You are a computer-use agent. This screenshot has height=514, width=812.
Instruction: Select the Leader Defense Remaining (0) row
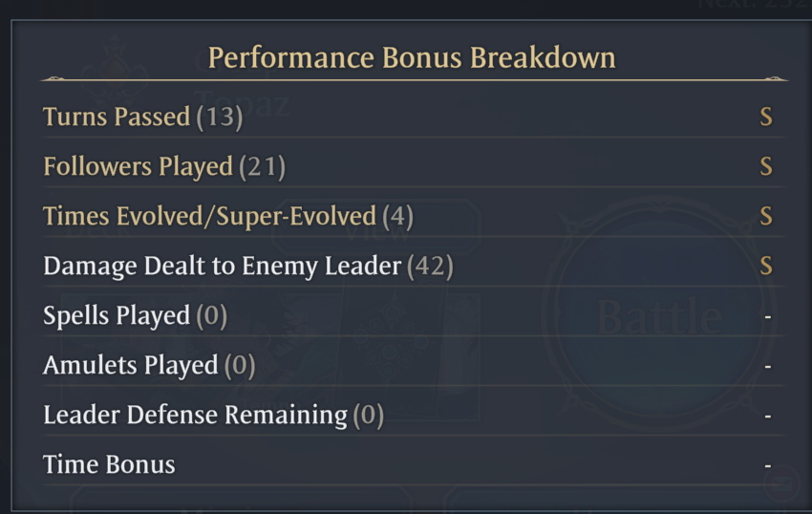tap(414, 415)
